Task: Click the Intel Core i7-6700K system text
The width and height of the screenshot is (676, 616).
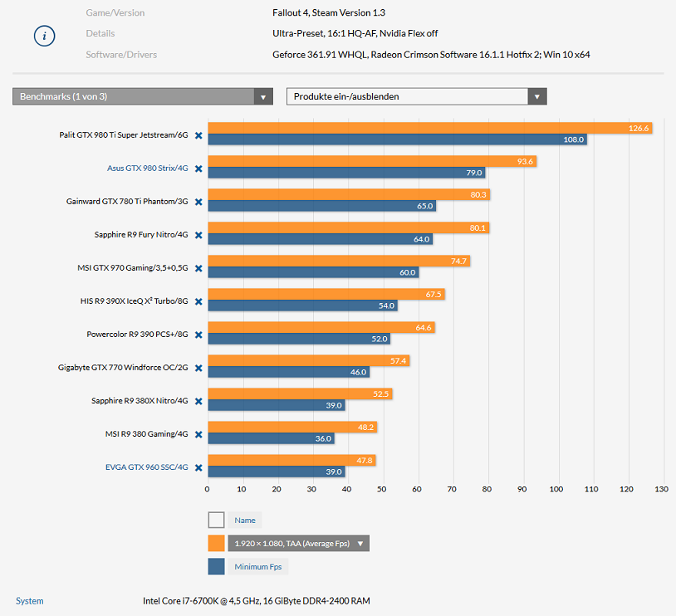Action: [257, 601]
